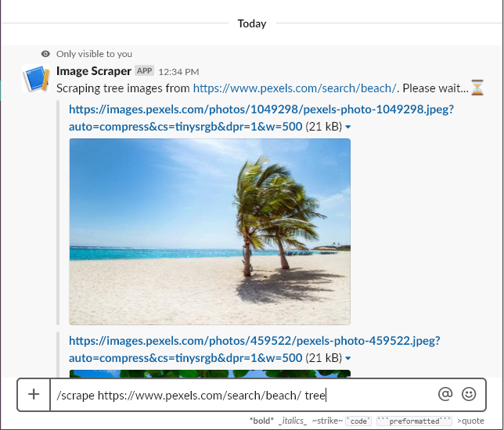The image size is (504, 430).
Task: Click the Scraping tree images from text
Action: pos(123,88)
